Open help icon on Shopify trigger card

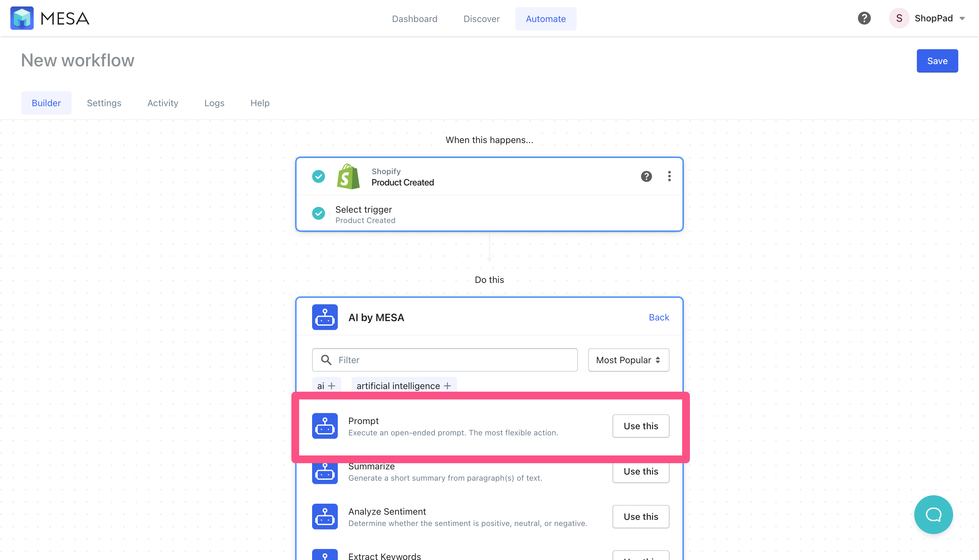click(646, 176)
